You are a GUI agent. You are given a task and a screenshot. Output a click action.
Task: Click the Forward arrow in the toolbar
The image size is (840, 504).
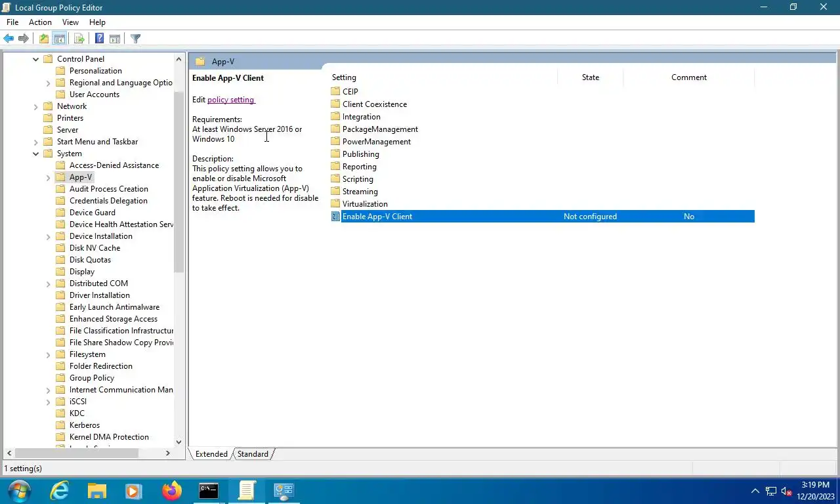click(24, 39)
